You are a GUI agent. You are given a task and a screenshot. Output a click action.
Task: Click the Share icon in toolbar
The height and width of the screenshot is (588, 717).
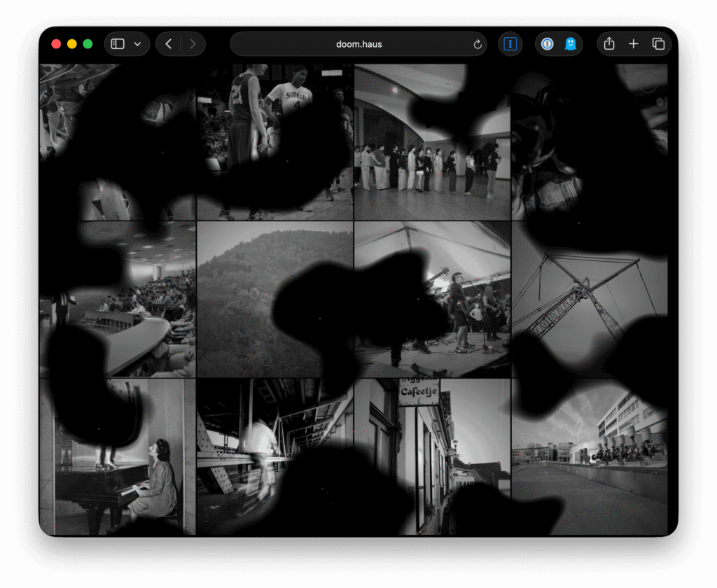tap(609, 44)
